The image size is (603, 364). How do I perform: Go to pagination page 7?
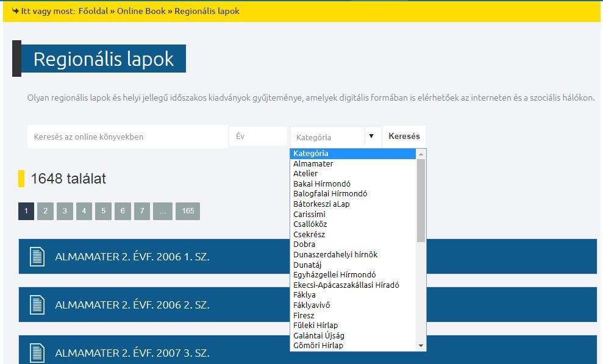(x=142, y=211)
